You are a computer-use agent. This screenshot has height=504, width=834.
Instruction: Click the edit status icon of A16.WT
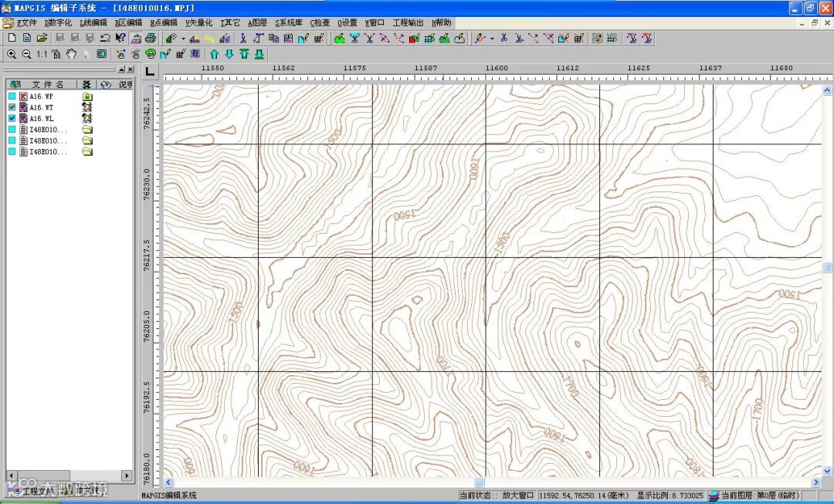click(x=87, y=107)
